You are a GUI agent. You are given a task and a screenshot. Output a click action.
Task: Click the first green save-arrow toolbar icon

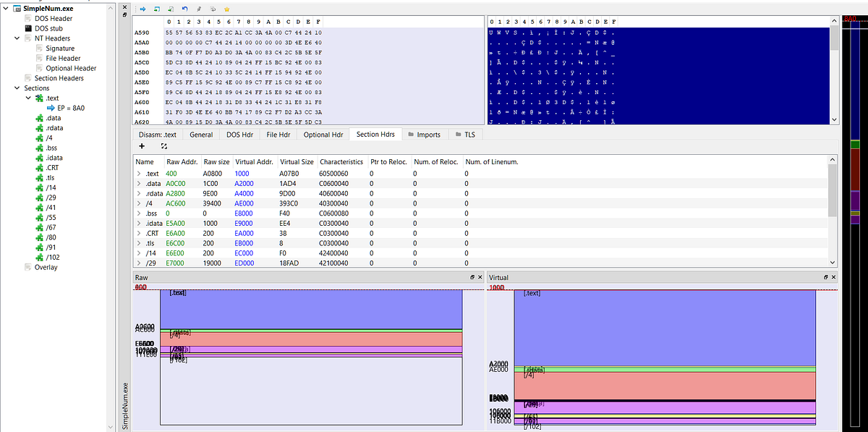[156, 9]
